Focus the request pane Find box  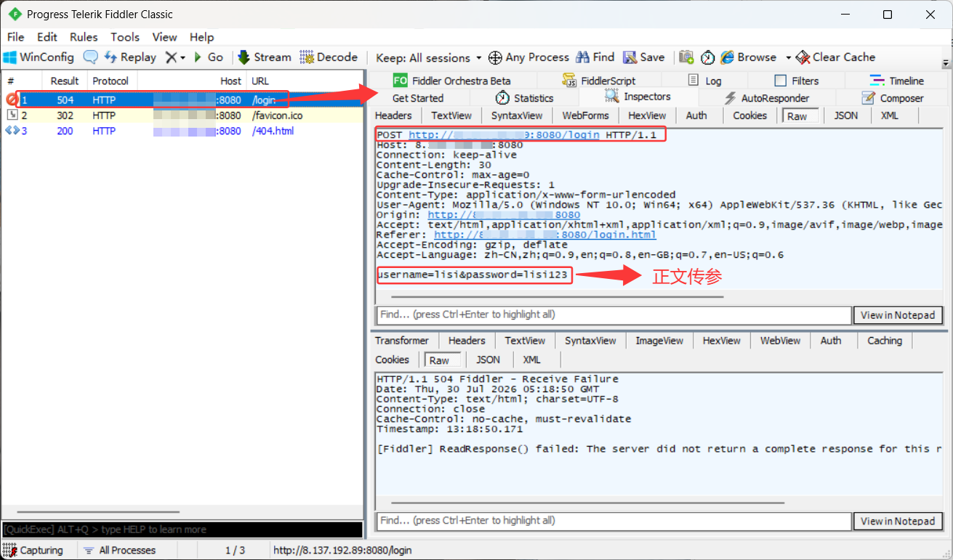pyautogui.click(x=614, y=315)
